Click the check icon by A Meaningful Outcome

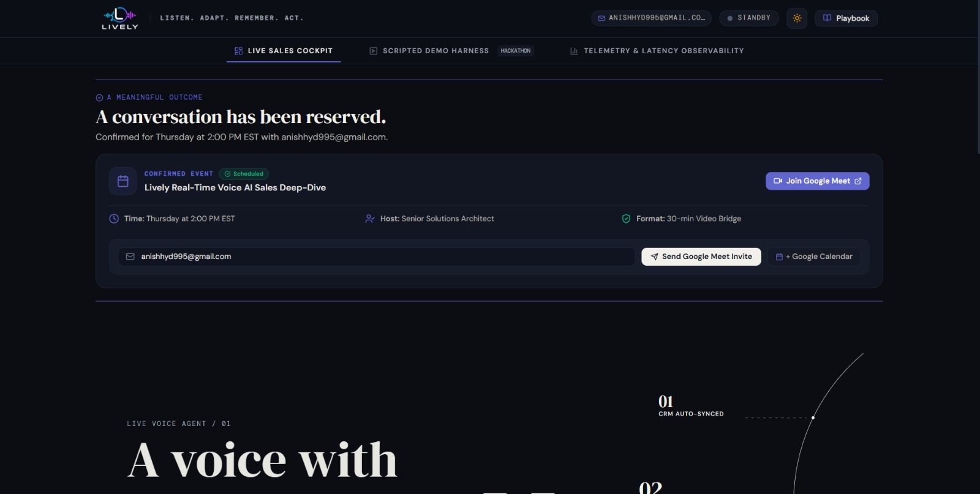click(x=99, y=97)
